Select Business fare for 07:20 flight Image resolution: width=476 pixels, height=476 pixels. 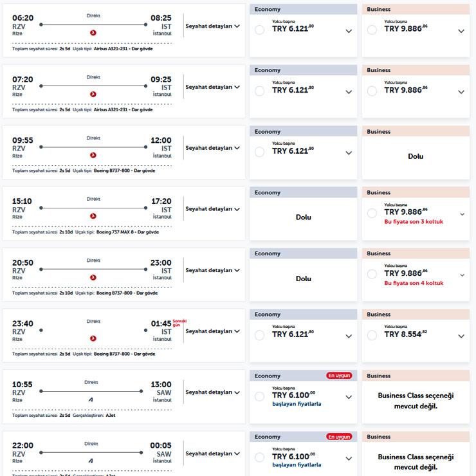(372, 91)
